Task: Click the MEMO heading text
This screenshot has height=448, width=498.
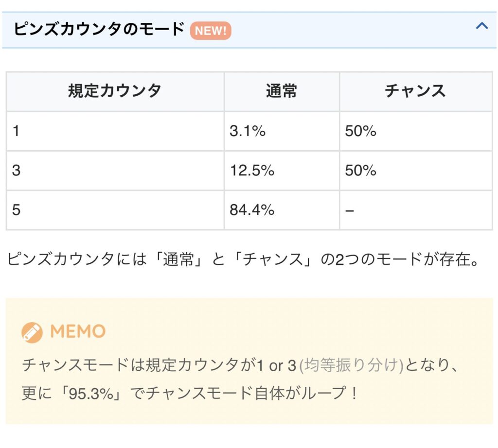Action: [78, 331]
